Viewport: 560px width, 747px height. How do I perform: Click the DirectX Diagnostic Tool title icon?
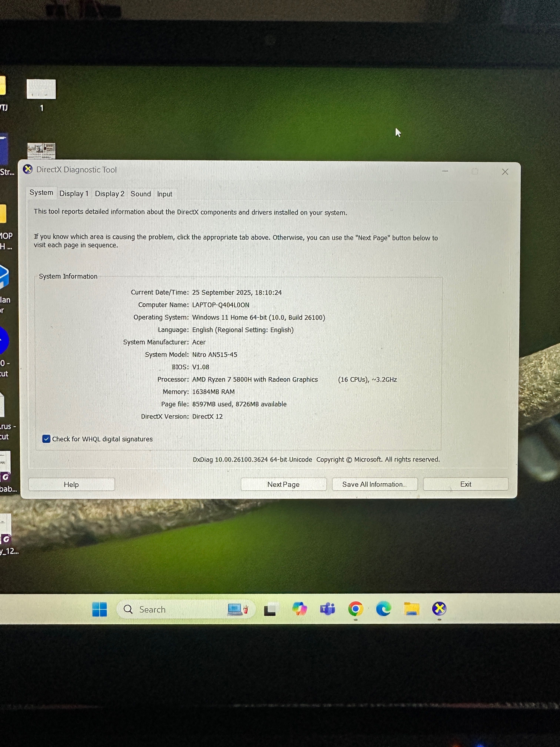28,169
